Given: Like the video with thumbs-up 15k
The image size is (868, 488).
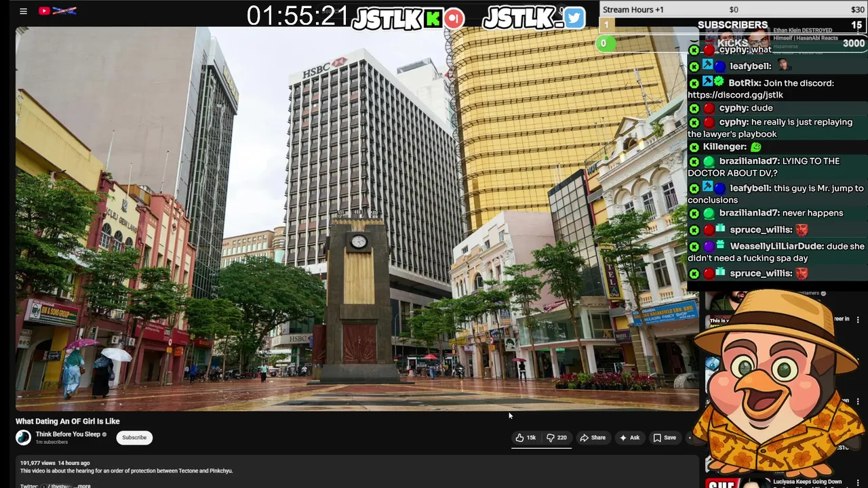Looking at the screenshot, I should 526,438.
